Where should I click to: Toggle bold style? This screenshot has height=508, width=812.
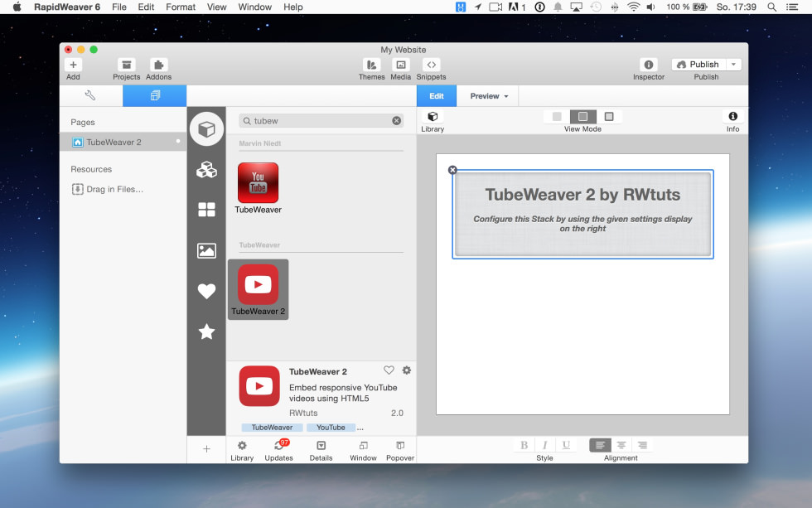[524, 445]
